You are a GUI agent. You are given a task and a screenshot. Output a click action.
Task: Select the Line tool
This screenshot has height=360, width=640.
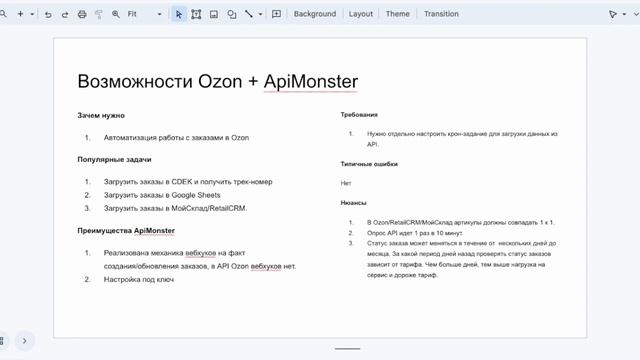249,14
